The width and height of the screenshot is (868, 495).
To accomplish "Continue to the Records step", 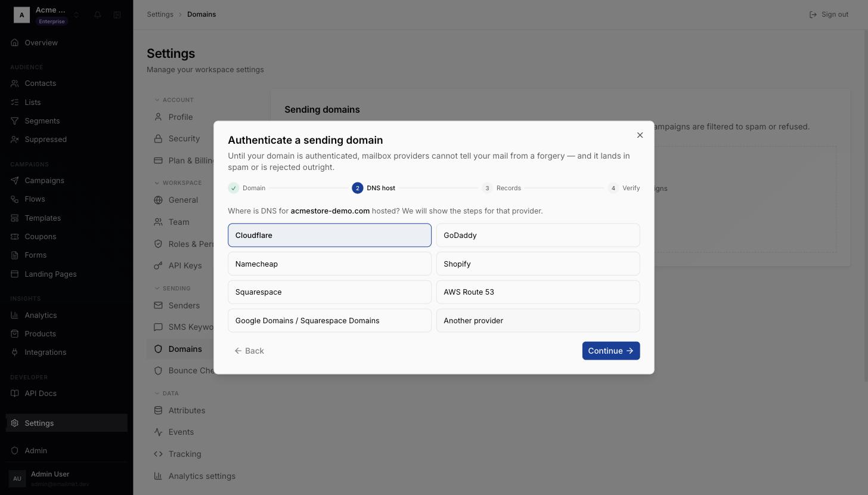I will click(611, 351).
